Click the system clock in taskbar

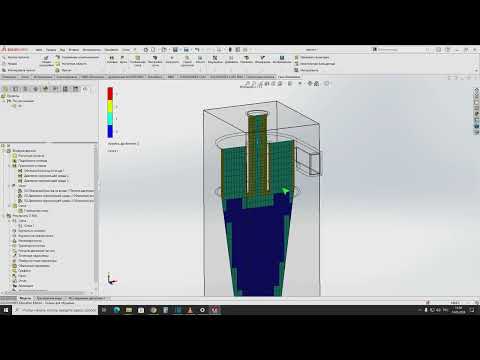tap(459, 310)
